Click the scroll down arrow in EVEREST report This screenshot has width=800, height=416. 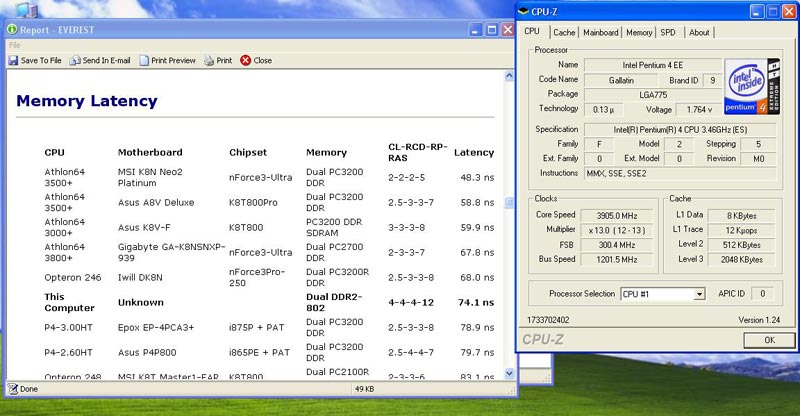(509, 374)
